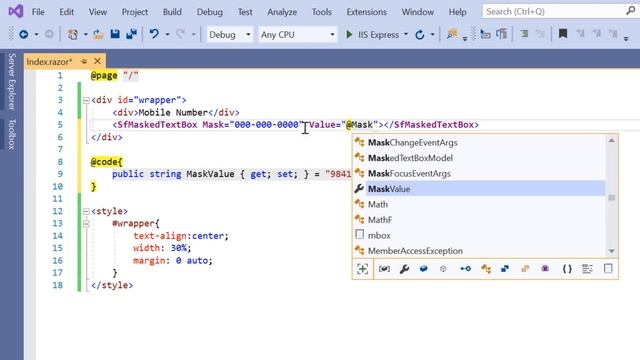
Task: Filter IntelliSense by enums tan icon
Action: pos(525,269)
